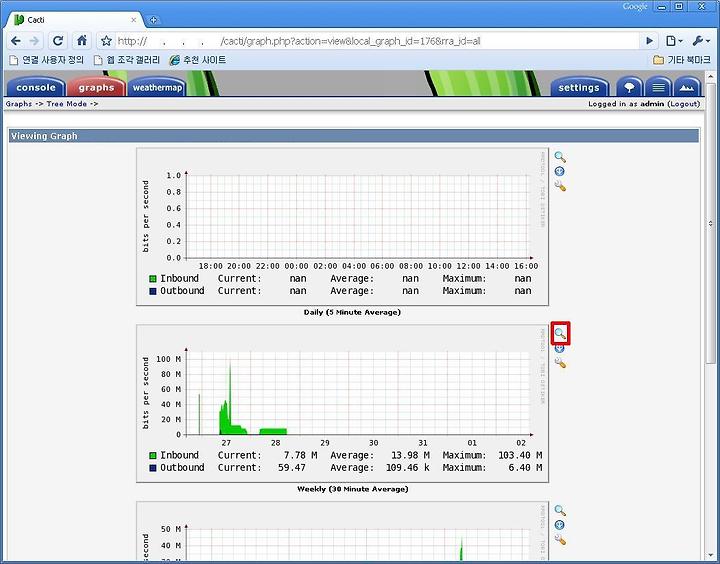Viewport: 720px width, 564px height.
Task: Click the vertical scrollbar thumb
Action: [711, 224]
